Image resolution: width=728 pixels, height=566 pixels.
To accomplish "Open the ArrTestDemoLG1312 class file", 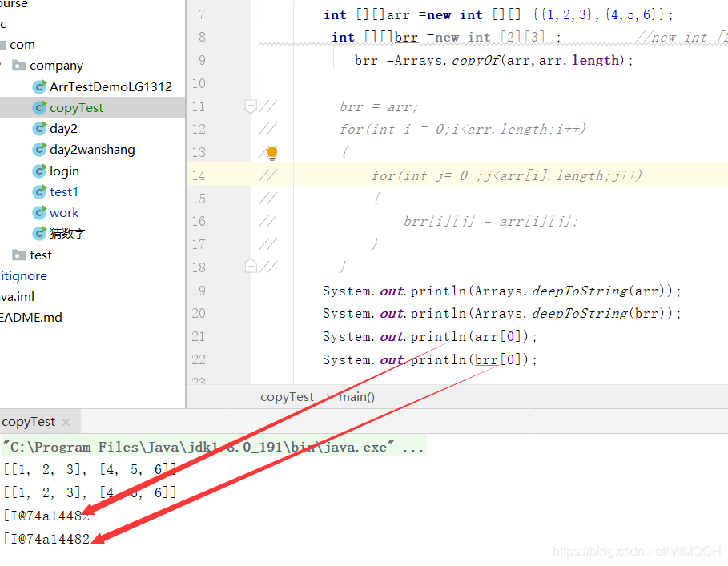I will (111, 86).
